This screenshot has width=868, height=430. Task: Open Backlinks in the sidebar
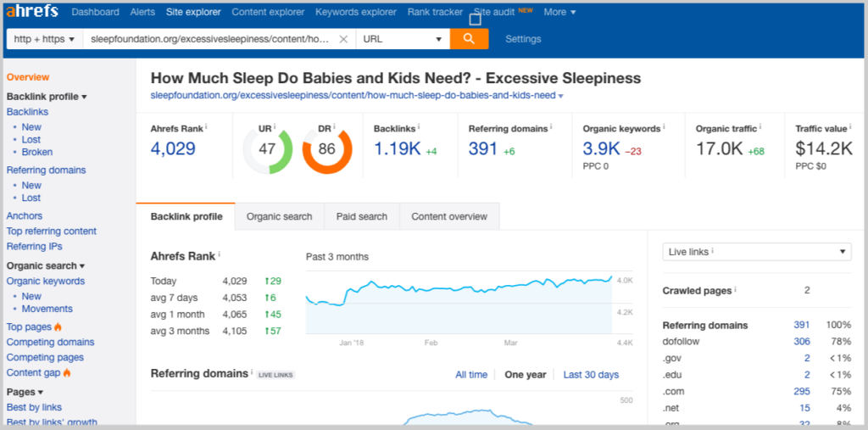pyautogui.click(x=27, y=111)
